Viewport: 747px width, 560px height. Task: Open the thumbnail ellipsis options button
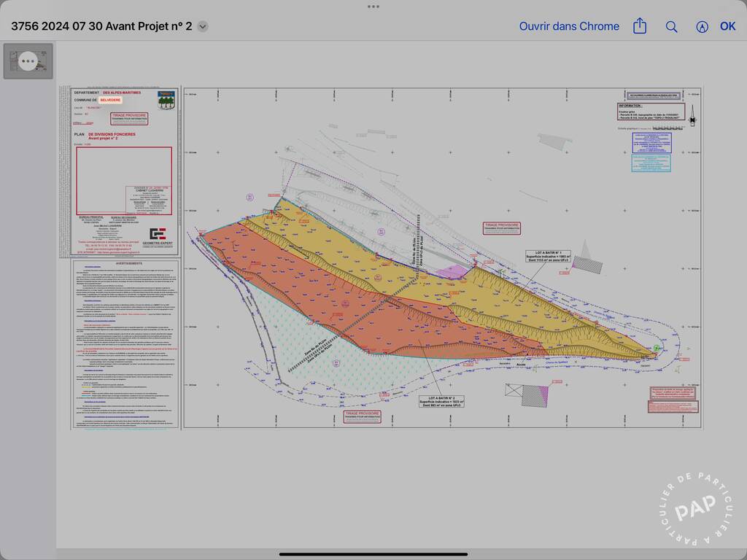[28, 61]
